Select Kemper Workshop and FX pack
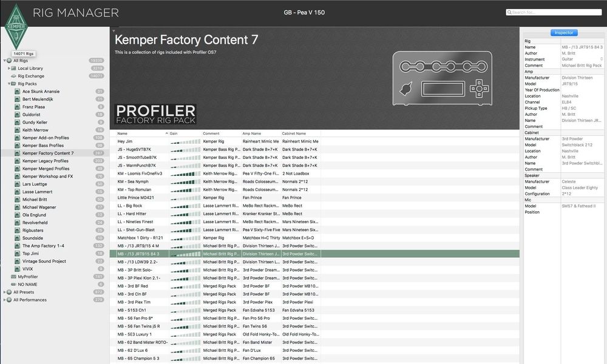 tap(55, 177)
